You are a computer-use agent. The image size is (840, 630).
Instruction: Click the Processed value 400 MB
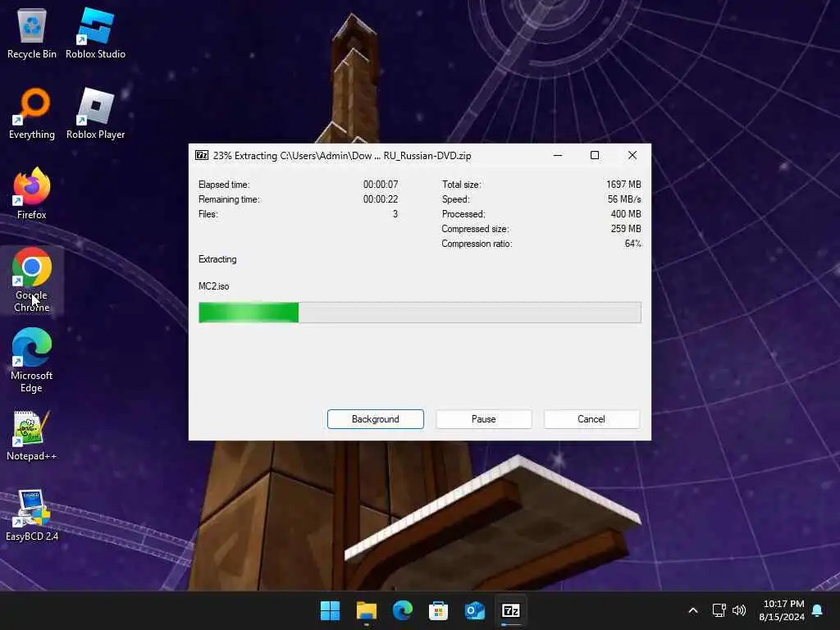(626, 214)
